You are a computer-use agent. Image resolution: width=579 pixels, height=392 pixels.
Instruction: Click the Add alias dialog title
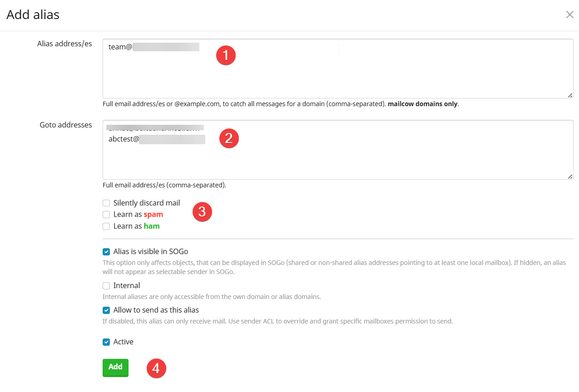coord(33,15)
